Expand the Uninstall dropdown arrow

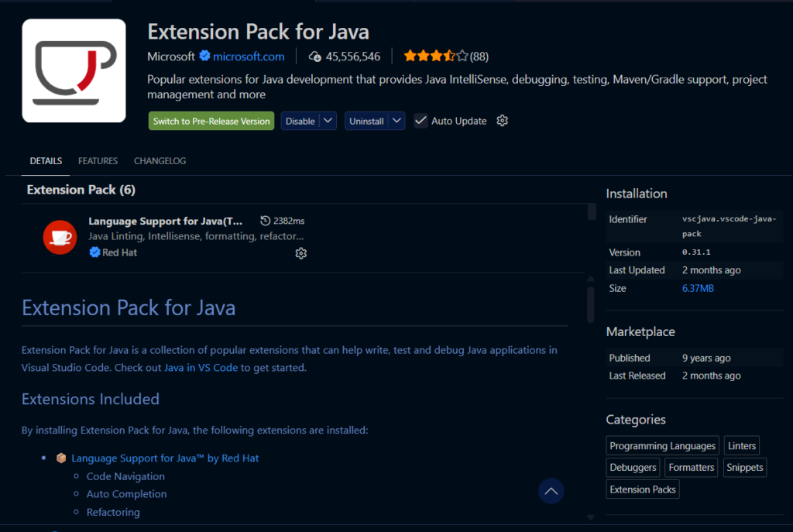[x=397, y=121]
